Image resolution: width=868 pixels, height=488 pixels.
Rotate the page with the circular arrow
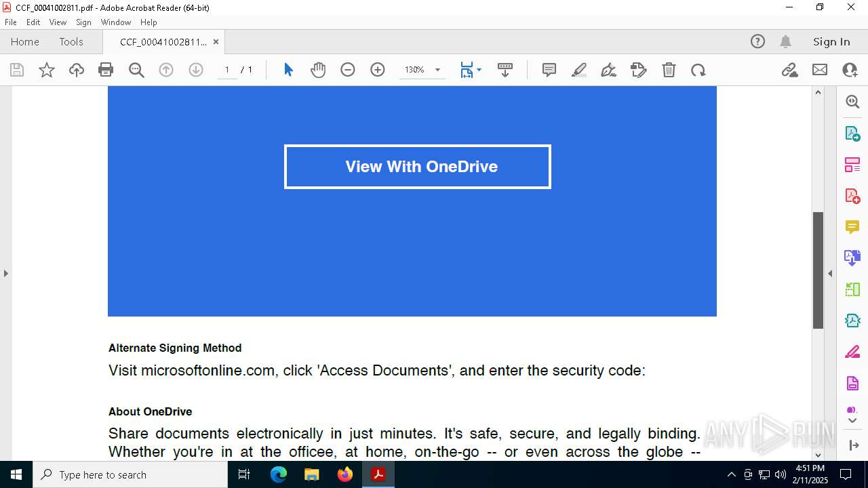pos(698,70)
